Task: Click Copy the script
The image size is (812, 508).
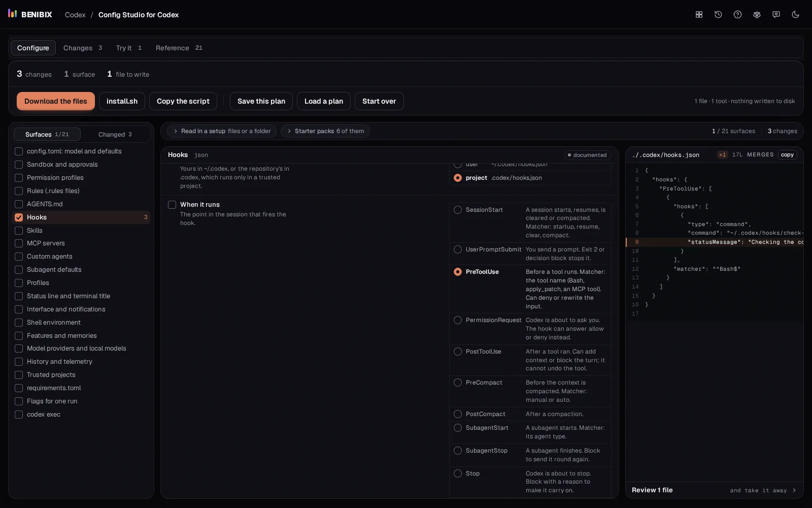Action: tap(183, 101)
